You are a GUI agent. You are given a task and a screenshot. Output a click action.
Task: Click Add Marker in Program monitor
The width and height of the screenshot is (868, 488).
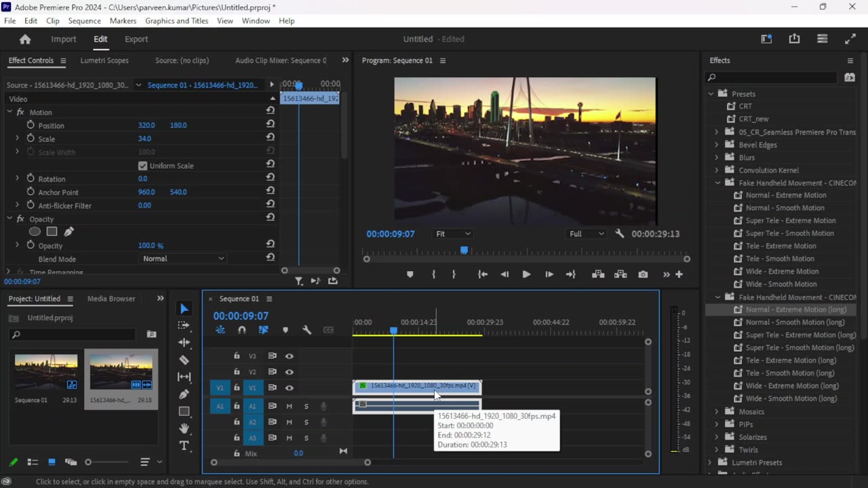point(410,274)
